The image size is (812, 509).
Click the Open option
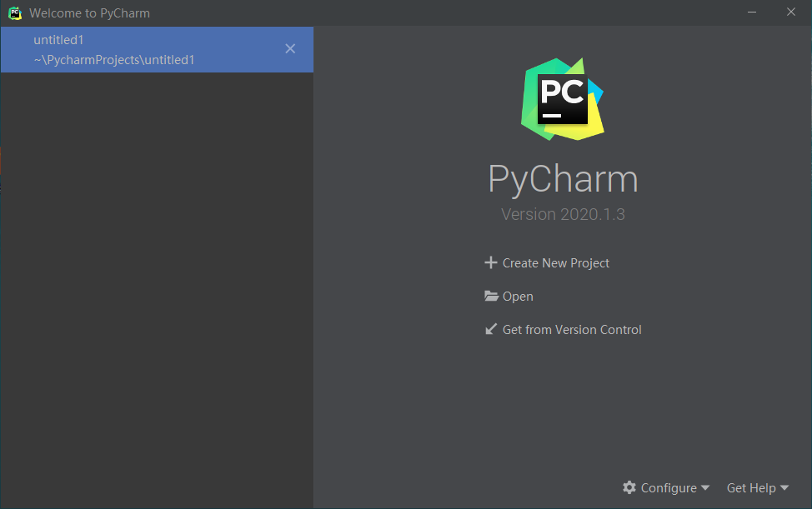518,296
